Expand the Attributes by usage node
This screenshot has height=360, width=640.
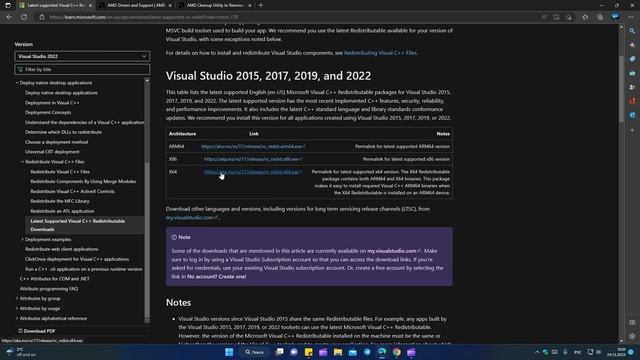click(x=17, y=309)
